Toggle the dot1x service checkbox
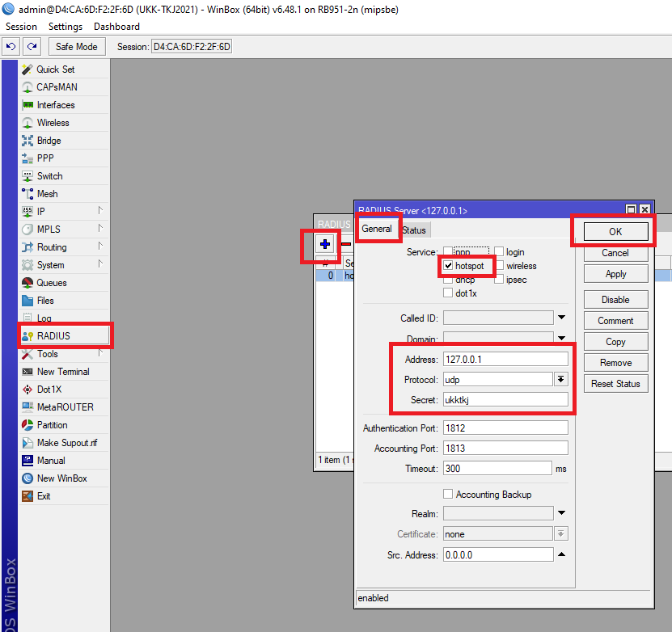 (x=448, y=293)
